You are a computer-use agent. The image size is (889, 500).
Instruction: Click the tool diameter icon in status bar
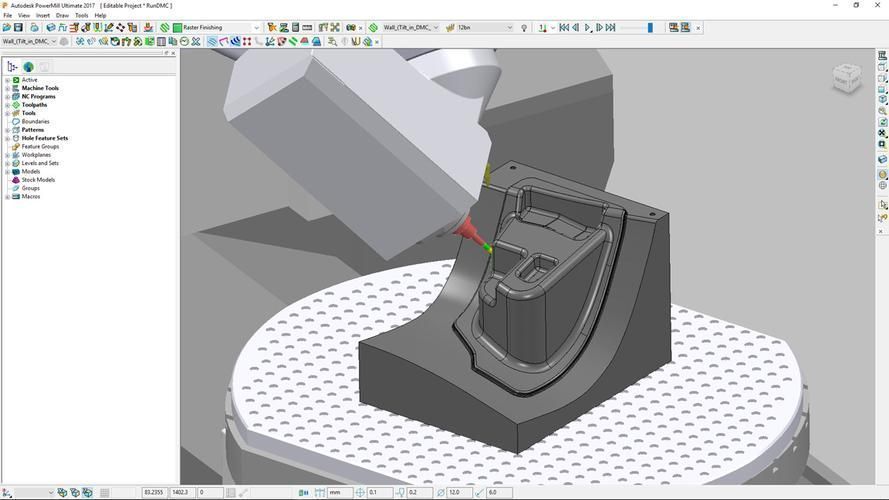pos(441,493)
